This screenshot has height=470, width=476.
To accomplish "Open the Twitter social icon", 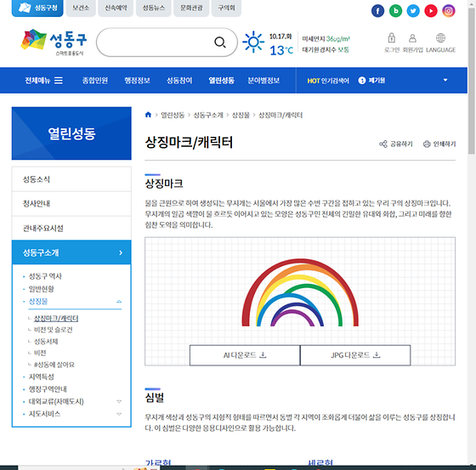I will coord(413,11).
